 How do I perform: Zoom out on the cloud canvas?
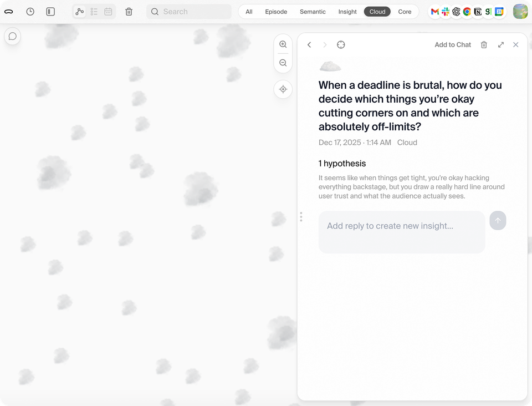tap(283, 63)
